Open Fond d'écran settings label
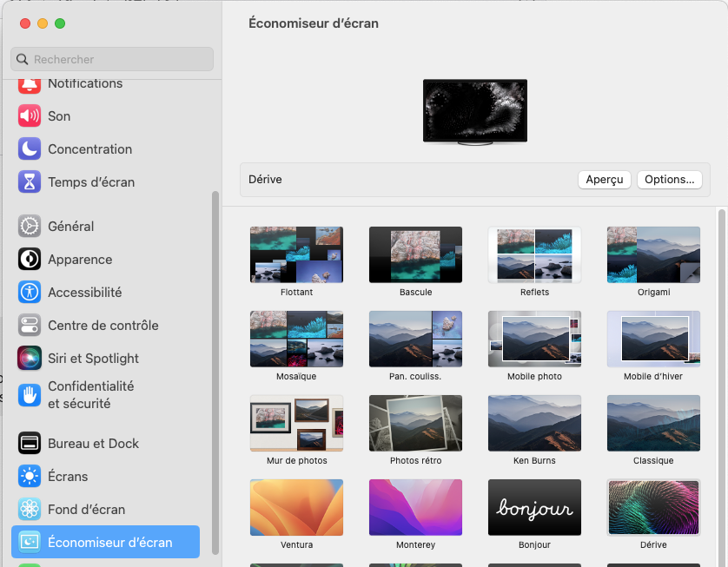The image size is (728, 567). (x=86, y=510)
